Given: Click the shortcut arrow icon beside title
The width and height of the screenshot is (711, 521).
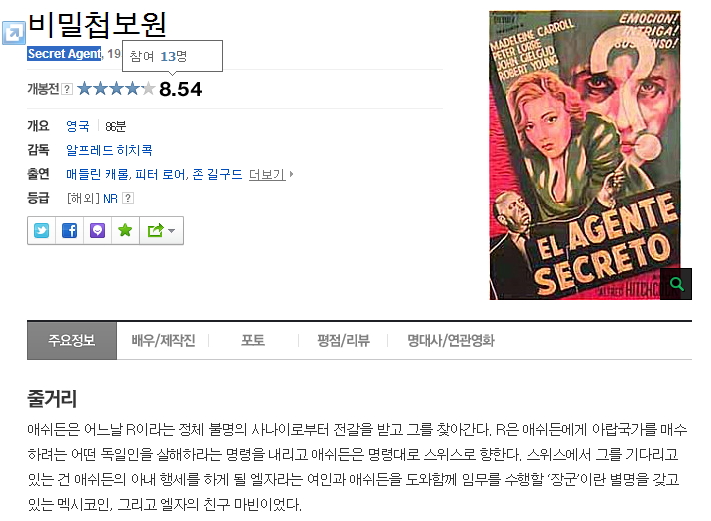Looking at the screenshot, I should pos(14,33).
